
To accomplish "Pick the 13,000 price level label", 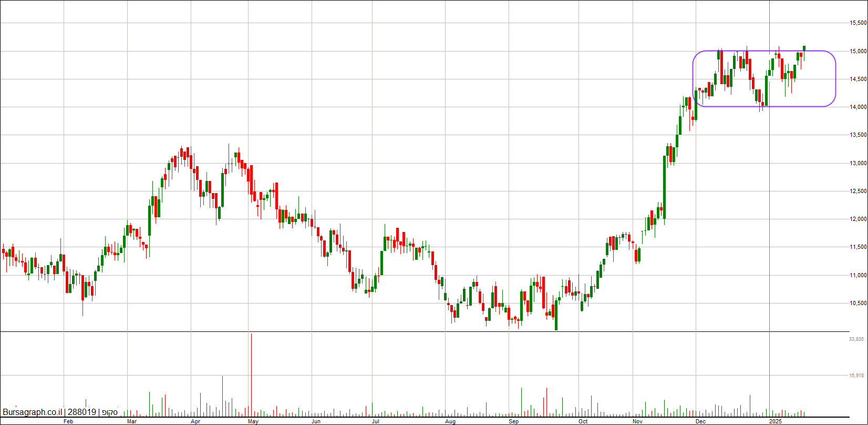I will 858,164.
